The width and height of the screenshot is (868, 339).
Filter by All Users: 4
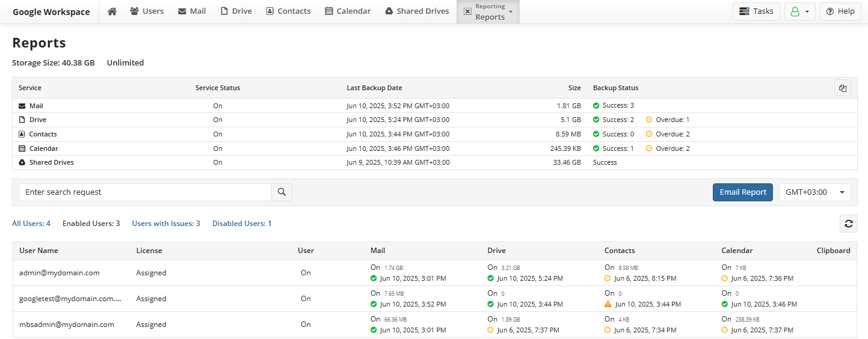(31, 224)
